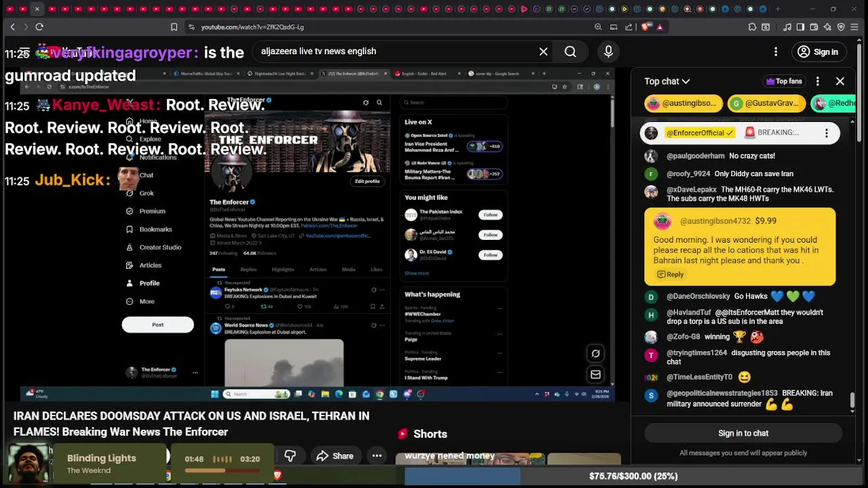Open browser extensions puzzle icon

coord(752,27)
